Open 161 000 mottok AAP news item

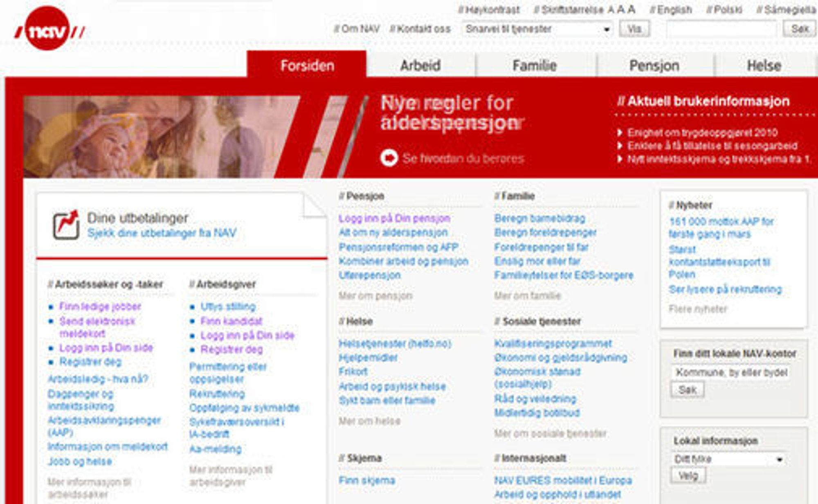tap(721, 228)
